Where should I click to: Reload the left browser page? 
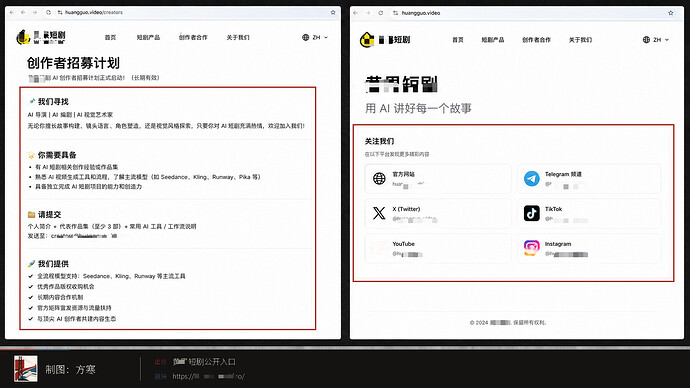point(48,12)
